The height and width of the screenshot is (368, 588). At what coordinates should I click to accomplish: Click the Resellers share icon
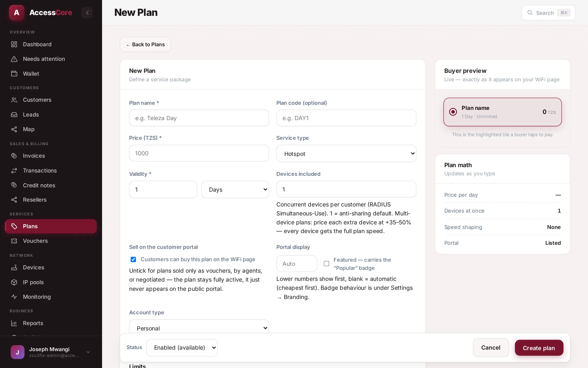click(x=14, y=200)
